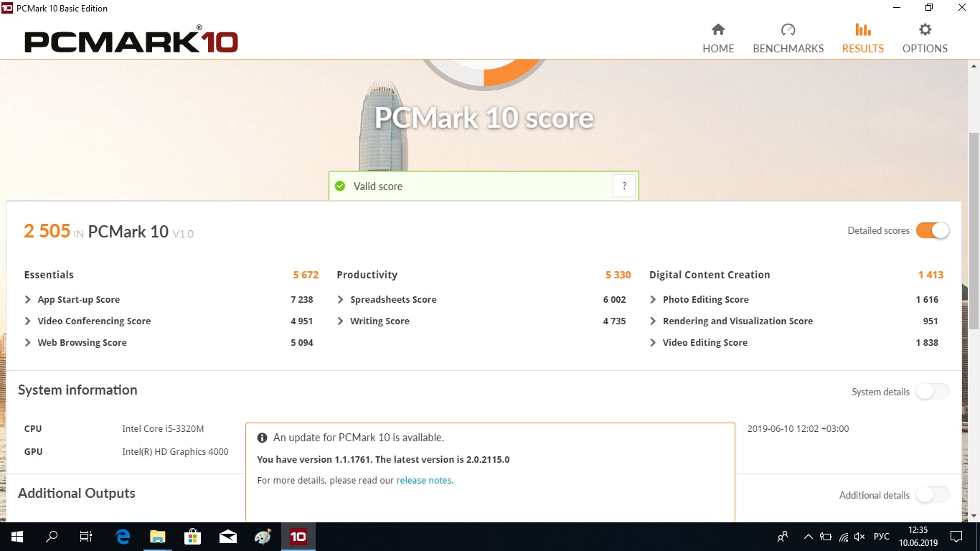Click the System information heading
Viewport: 980px width, 551px height.
[x=77, y=390]
